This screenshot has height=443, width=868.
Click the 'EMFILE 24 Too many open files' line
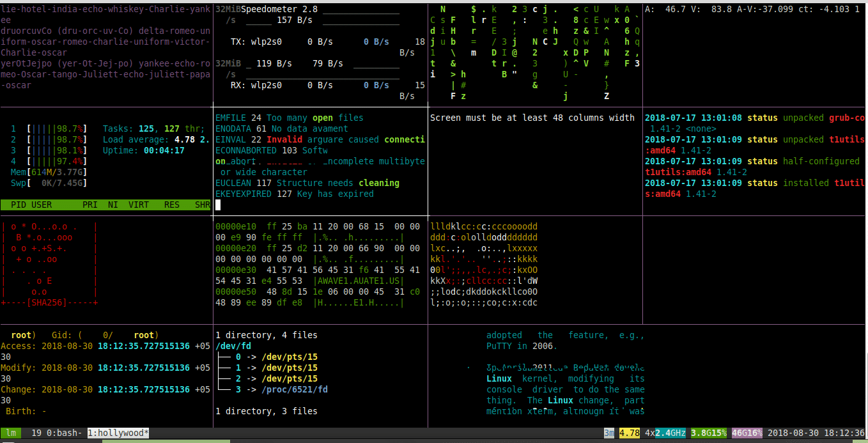[x=290, y=118]
